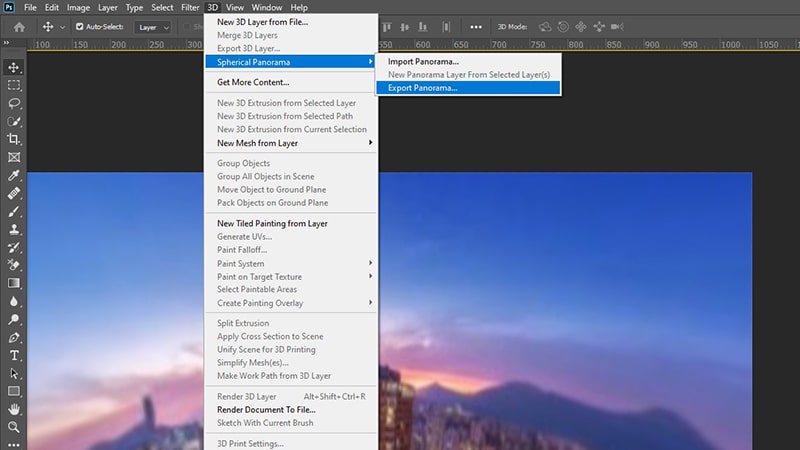800x450 pixels.
Task: Select the Rectangular Marquee tool
Action: coord(14,85)
